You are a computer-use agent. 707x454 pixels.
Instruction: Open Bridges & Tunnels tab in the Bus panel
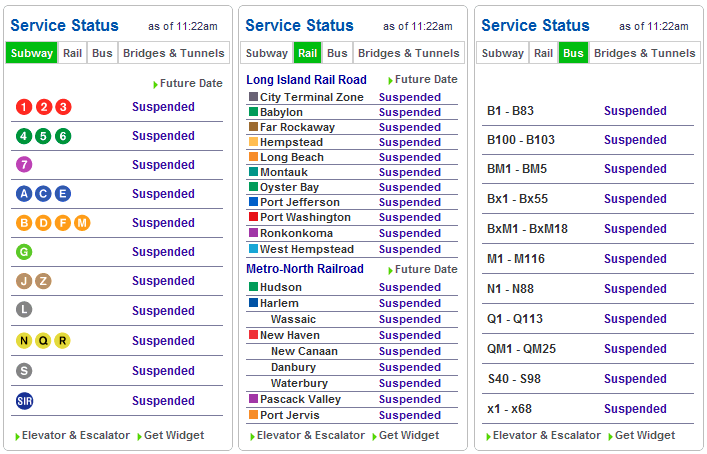[644, 53]
